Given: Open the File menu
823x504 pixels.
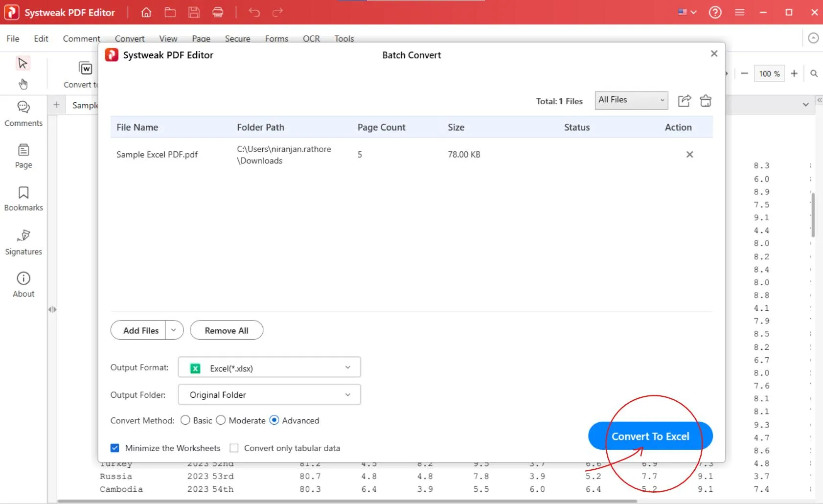Looking at the screenshot, I should pos(13,39).
